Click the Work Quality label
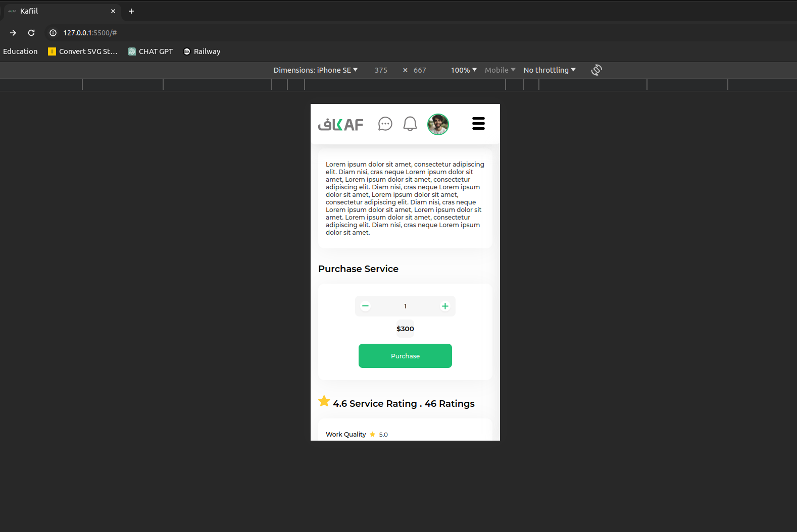 (345, 435)
